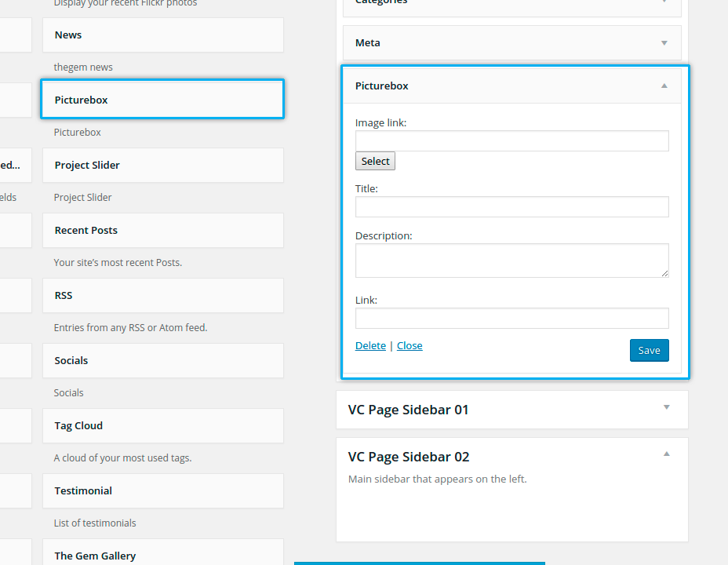
Task: Choose the Tag Cloud widget
Action: (162, 426)
